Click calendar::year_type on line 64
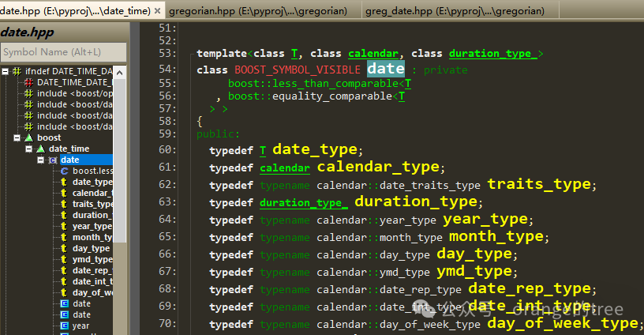This screenshot has height=335, width=644. (376, 220)
